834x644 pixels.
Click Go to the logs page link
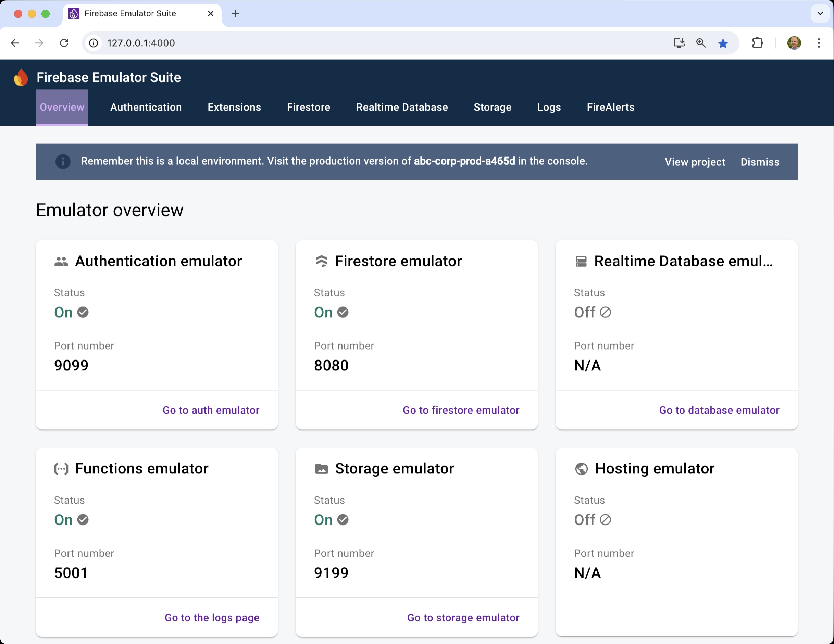(x=212, y=617)
